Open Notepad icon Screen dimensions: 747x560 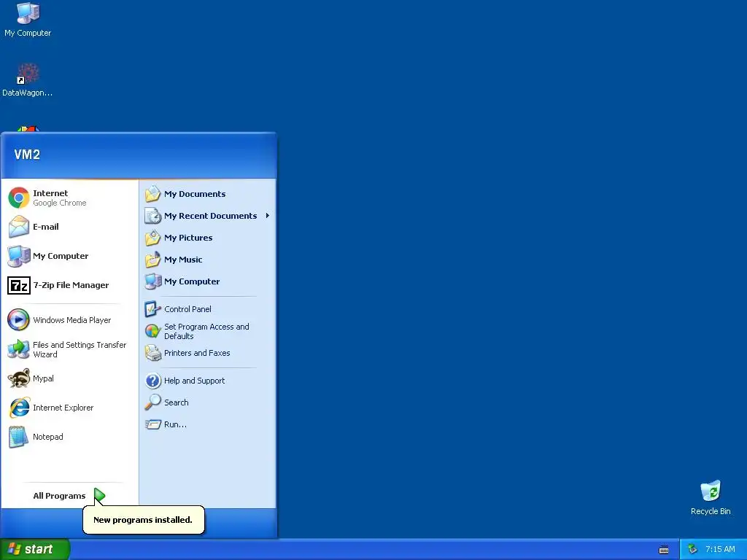19,437
